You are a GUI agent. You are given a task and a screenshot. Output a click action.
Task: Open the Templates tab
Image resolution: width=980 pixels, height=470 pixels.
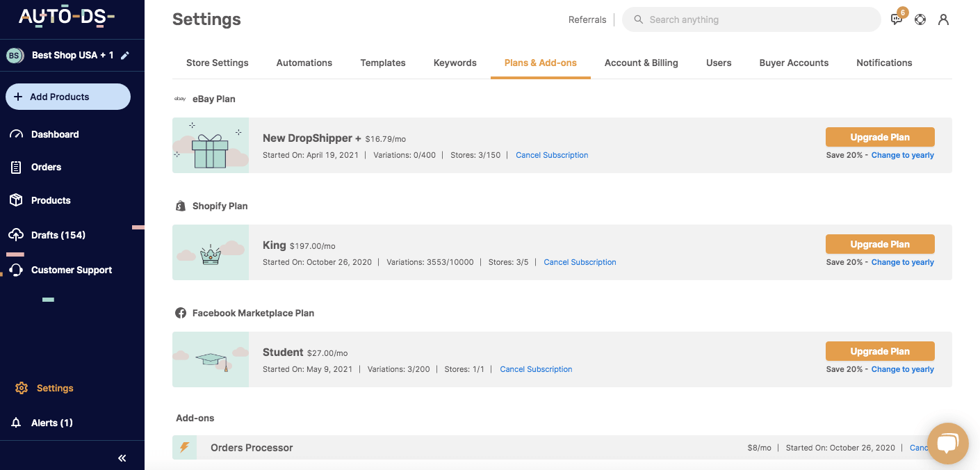(383, 63)
